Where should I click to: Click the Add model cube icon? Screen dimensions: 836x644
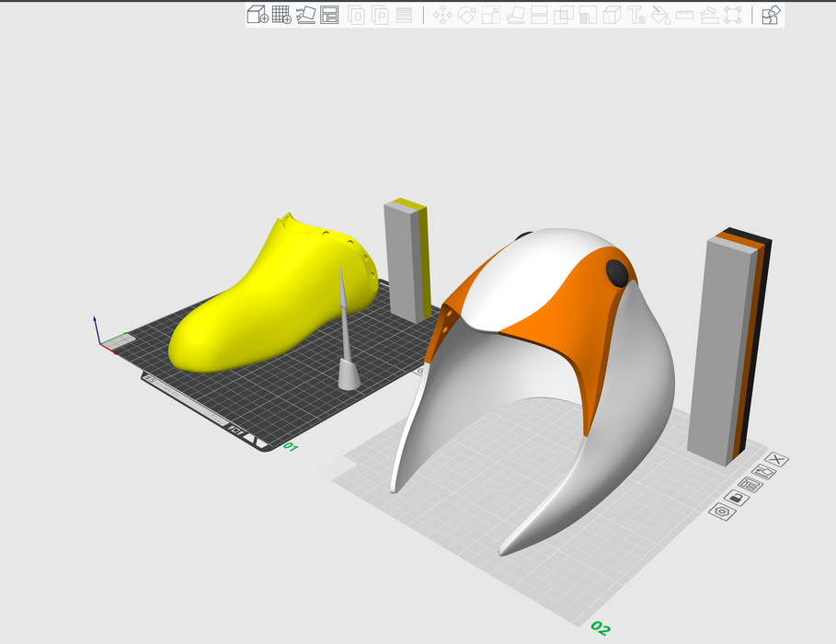coord(258,15)
